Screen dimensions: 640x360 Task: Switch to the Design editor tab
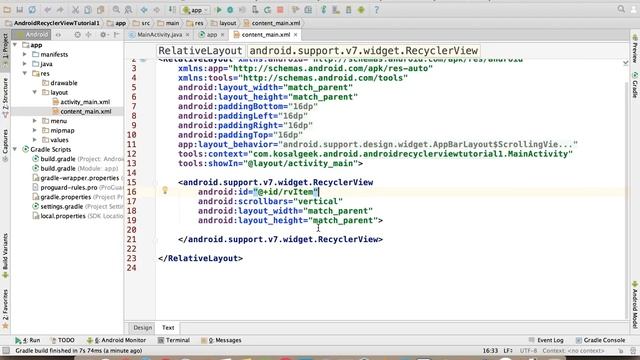point(142,328)
